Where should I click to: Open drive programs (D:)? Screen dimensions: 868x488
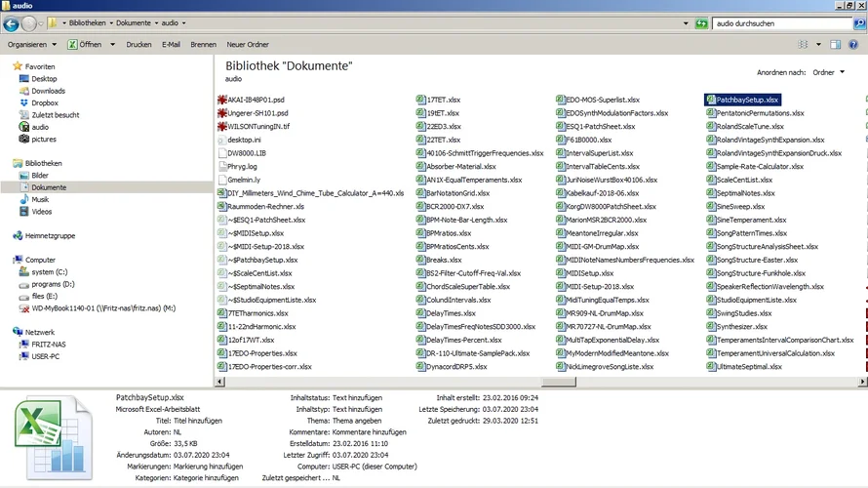pyautogui.click(x=53, y=284)
